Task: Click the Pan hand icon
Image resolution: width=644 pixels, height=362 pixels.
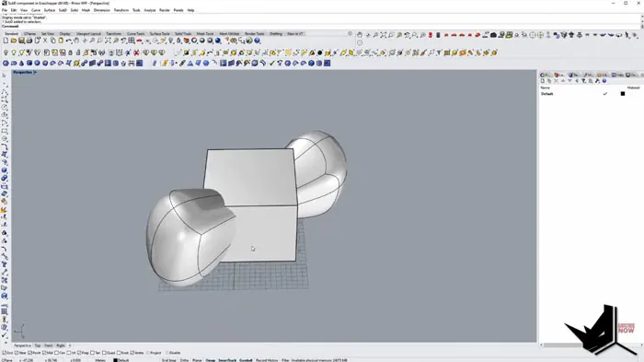Action: 76,41
